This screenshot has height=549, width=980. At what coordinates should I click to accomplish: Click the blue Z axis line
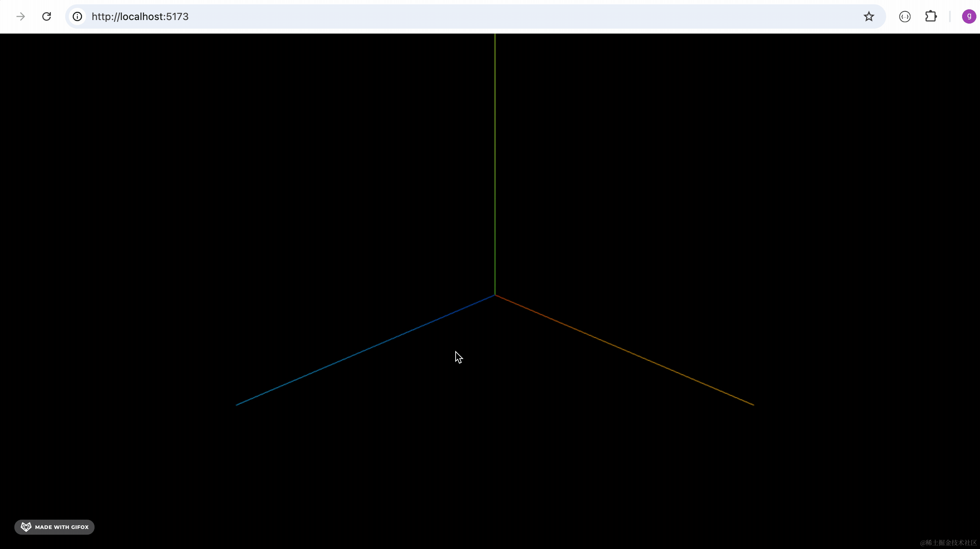[x=365, y=350]
